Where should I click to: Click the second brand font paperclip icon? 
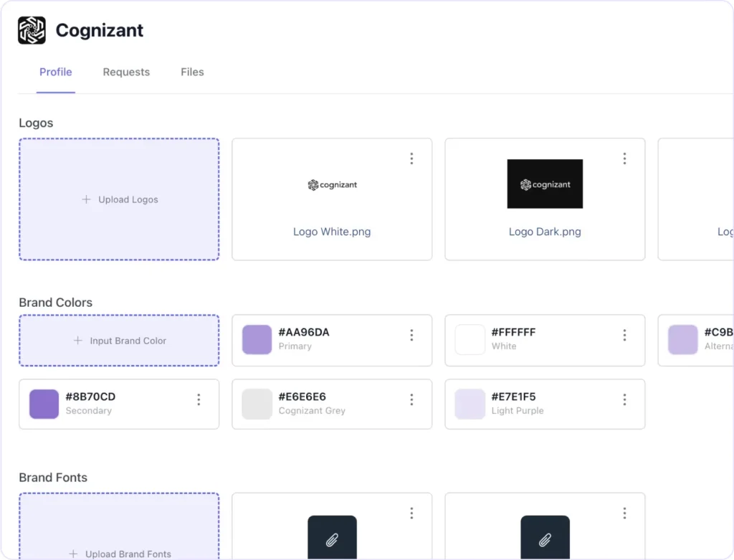(x=545, y=538)
